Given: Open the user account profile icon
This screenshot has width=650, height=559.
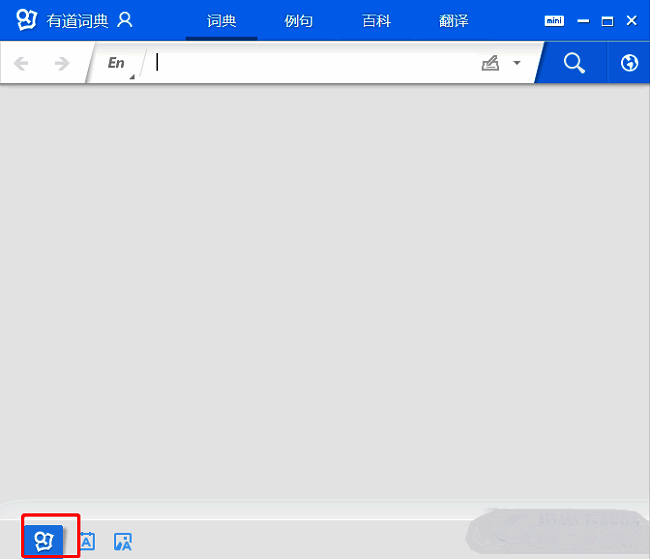Looking at the screenshot, I should click(x=125, y=20).
